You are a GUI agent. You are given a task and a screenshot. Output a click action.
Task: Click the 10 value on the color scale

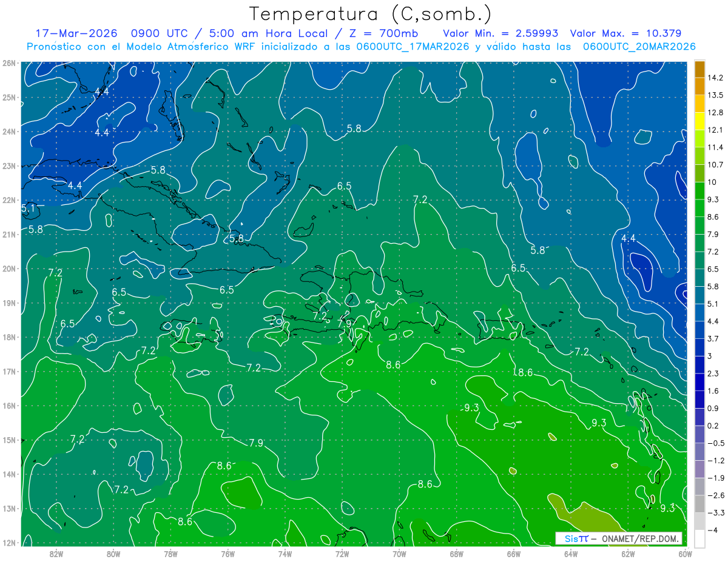[712, 182]
